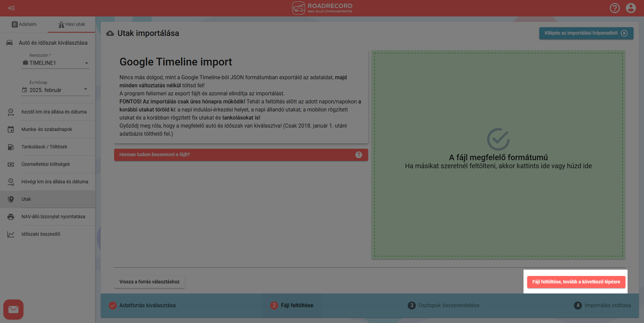
Task: Click the car icon beside Autó és időszak
Action: point(10,43)
